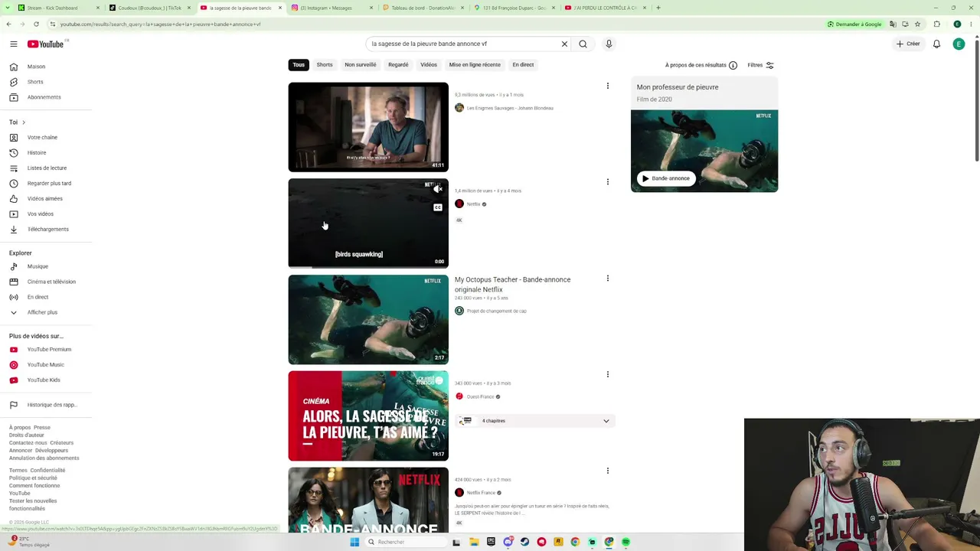This screenshot has height=551, width=980.
Task: Open Les Enigmes Sauvages - Johann Blondeau channel link
Action: [x=510, y=108]
